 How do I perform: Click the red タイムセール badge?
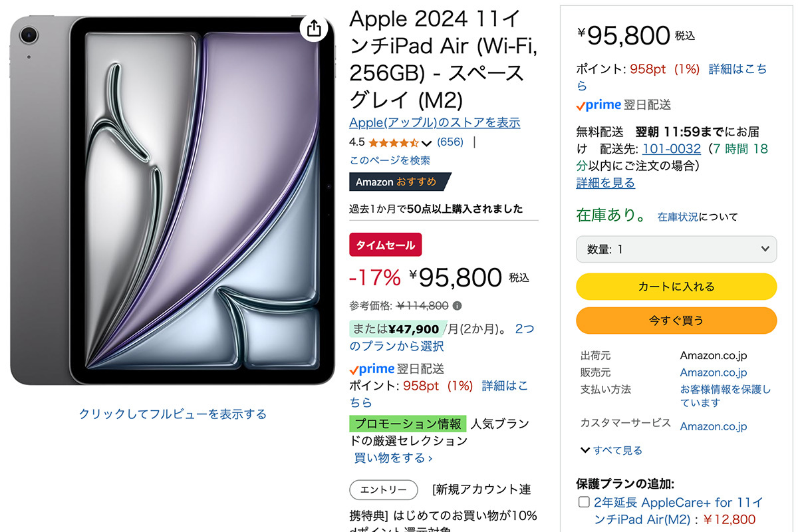(x=386, y=245)
